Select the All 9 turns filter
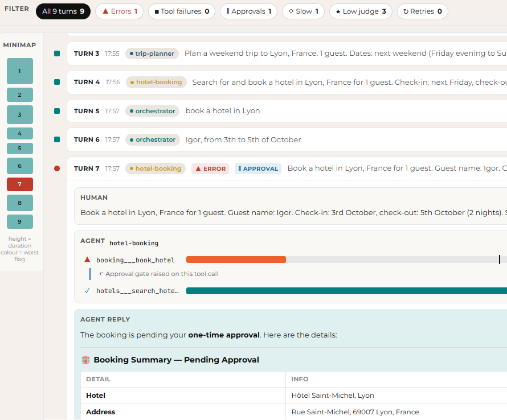Image resolution: width=507 pixels, height=420 pixels. 63,11
